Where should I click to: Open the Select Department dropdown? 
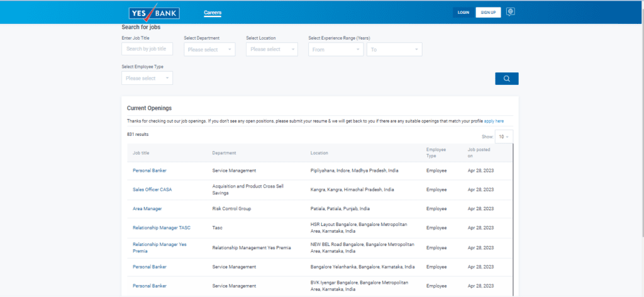pyautogui.click(x=209, y=49)
